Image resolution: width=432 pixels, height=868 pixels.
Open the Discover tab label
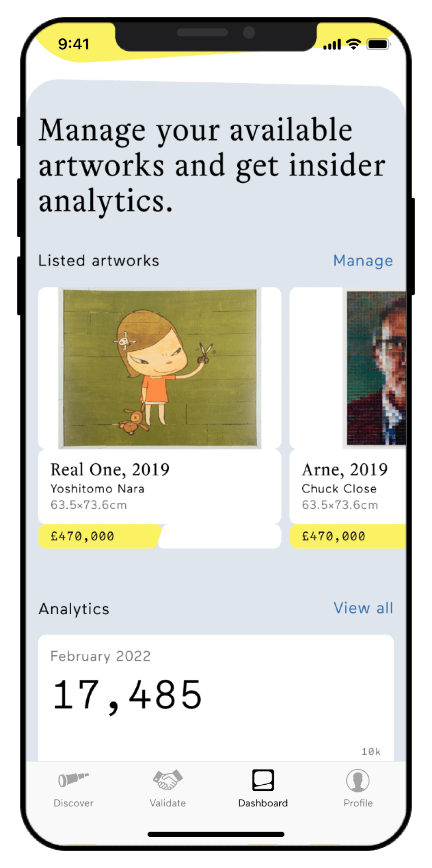(73, 803)
